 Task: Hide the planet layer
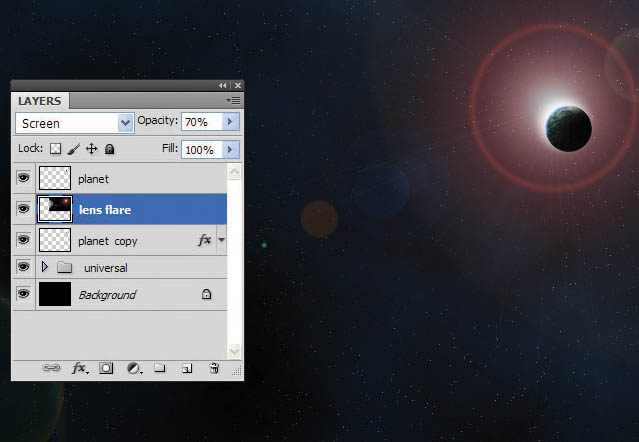tap(23, 178)
